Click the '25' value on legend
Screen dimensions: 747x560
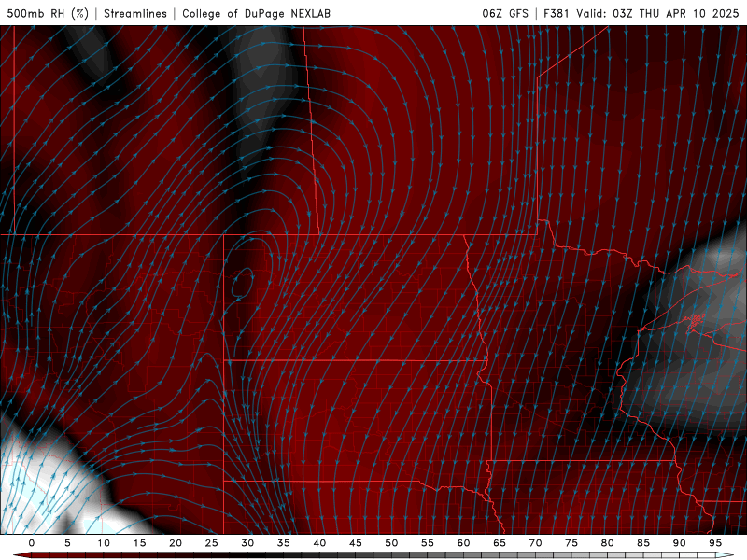tap(212, 543)
